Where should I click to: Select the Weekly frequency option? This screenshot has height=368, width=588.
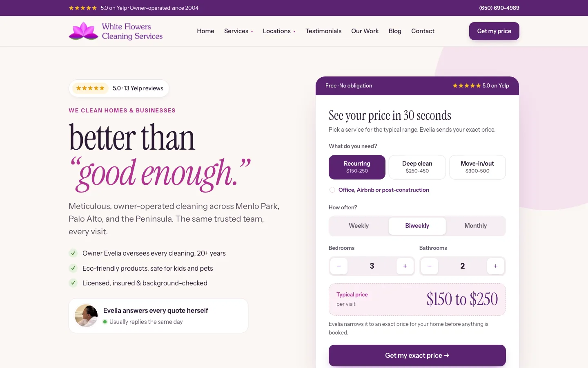(359, 226)
